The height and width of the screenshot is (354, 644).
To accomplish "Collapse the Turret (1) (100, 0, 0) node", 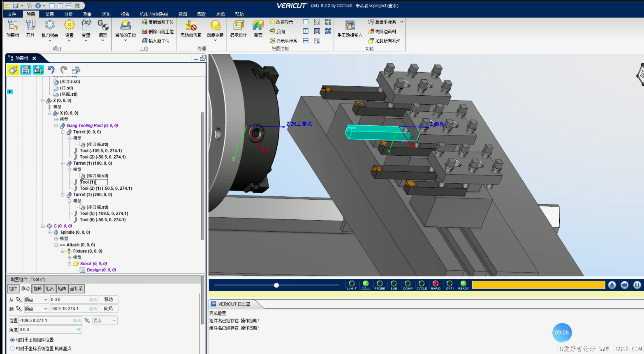I will click(63, 163).
